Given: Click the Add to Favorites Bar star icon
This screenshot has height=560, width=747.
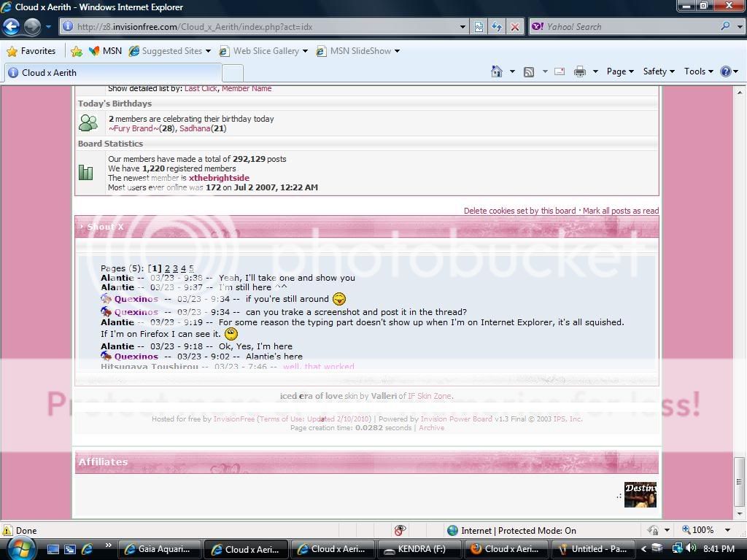Looking at the screenshot, I should (76, 51).
